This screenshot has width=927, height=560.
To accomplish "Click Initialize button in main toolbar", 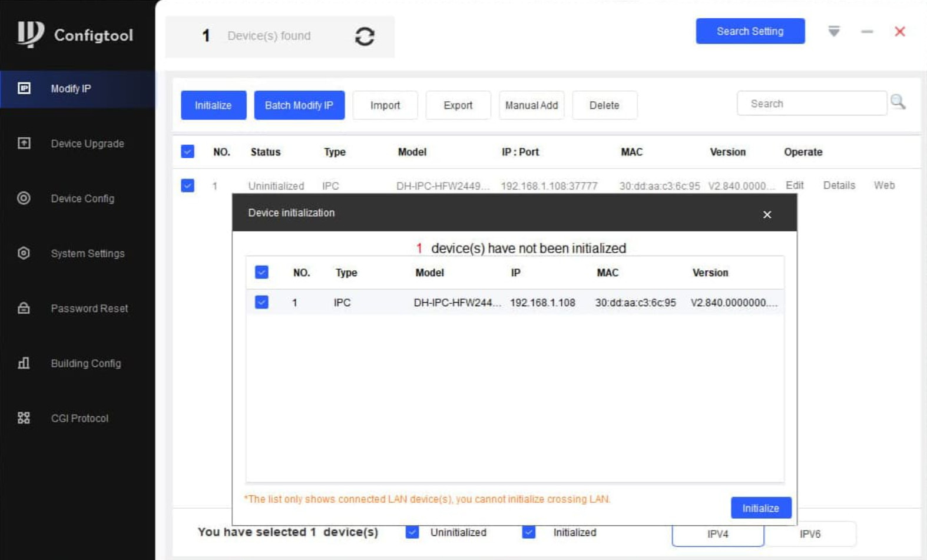I will pyautogui.click(x=213, y=105).
